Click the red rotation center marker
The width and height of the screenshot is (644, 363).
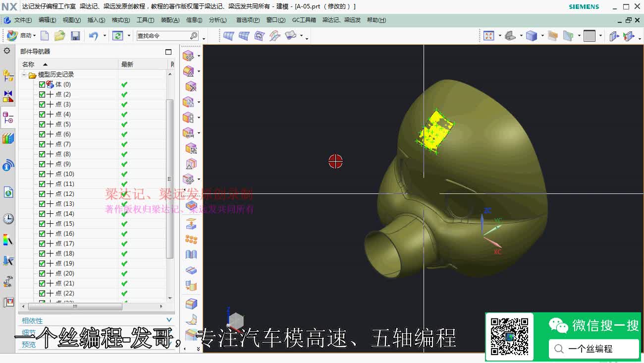[x=335, y=161]
